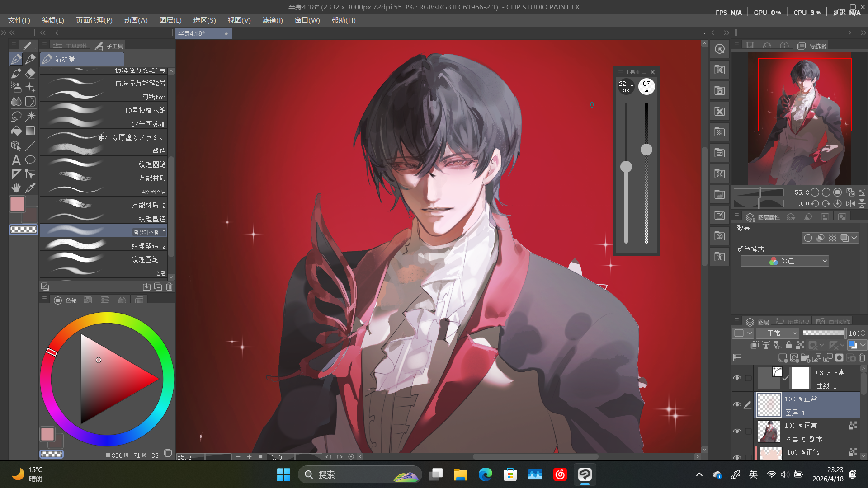Select the eyedropper tool

(x=30, y=188)
